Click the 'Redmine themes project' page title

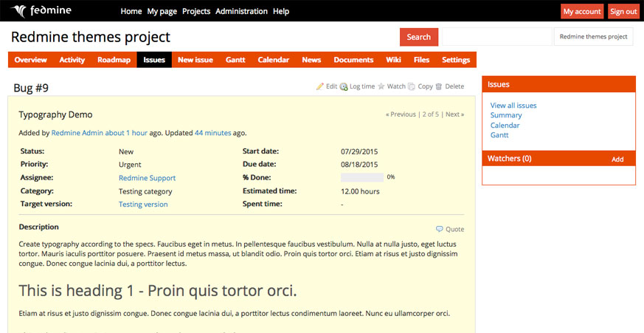pyautogui.click(x=90, y=37)
